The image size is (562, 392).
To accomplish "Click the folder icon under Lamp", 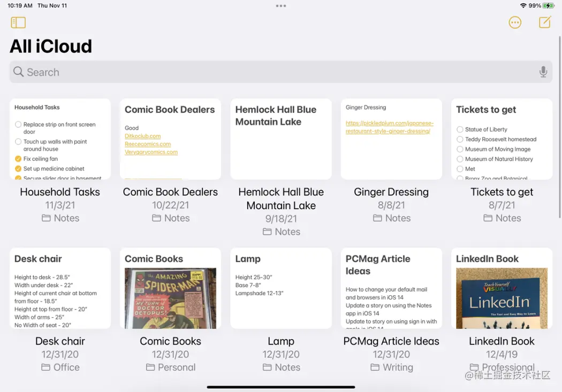I will (x=267, y=367).
